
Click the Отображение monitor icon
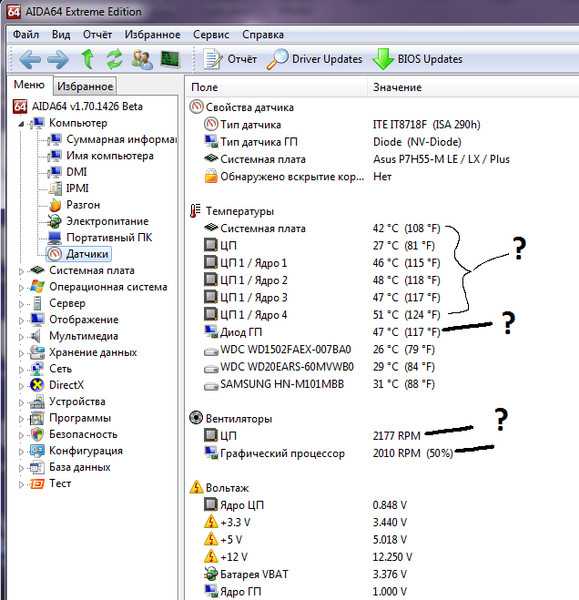[x=37, y=320]
